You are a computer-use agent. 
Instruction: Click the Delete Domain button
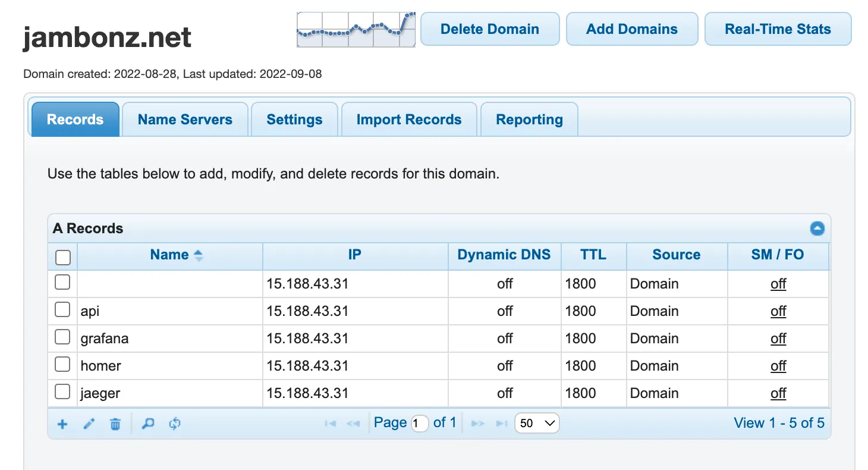point(490,29)
